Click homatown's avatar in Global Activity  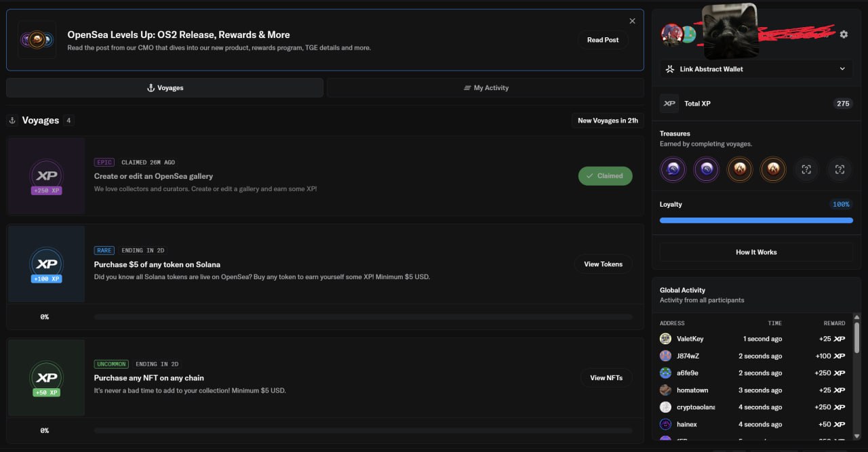(665, 390)
